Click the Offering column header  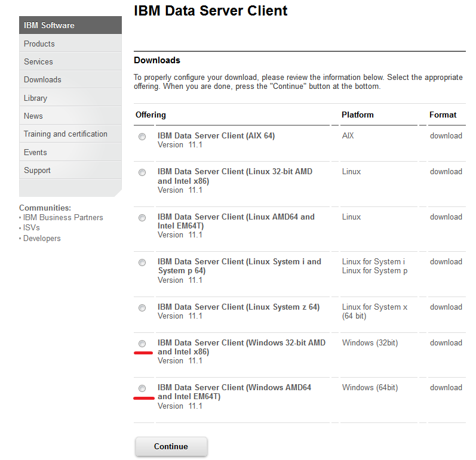click(x=151, y=115)
